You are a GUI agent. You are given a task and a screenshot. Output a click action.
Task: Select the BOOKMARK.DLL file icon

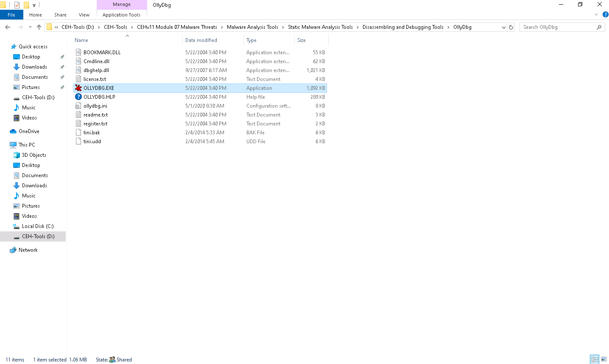point(78,53)
